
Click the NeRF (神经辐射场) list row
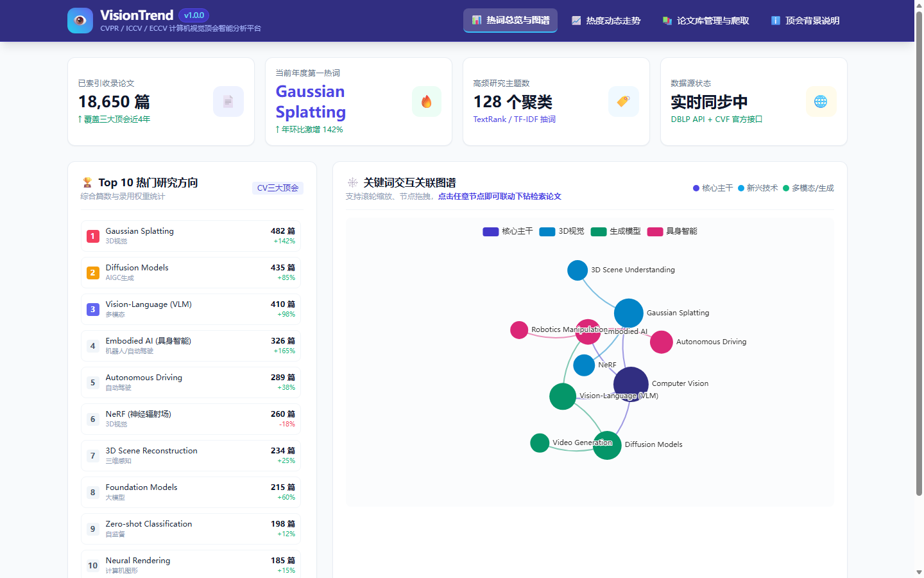(x=191, y=419)
